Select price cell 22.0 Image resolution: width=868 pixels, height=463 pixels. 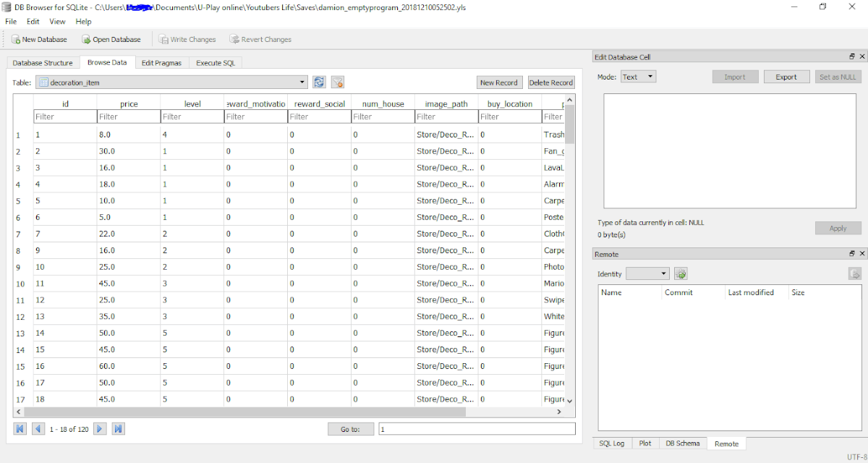[x=129, y=234]
